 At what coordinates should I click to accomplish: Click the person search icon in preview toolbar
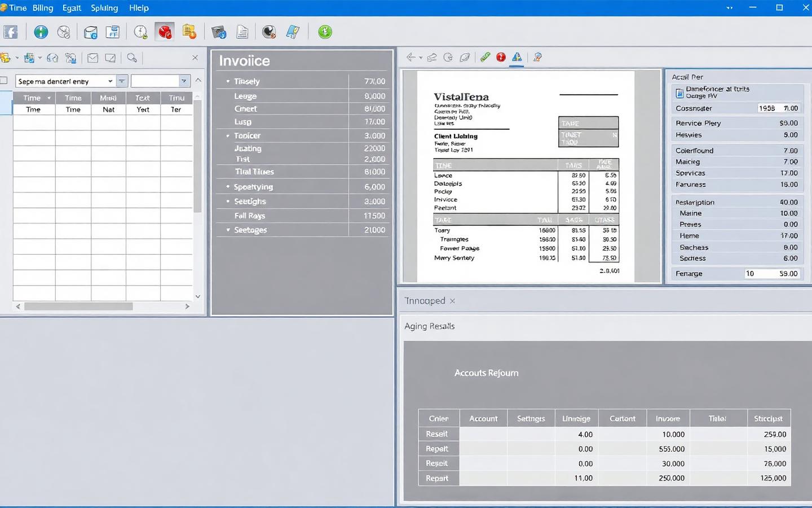pyautogui.click(x=537, y=57)
